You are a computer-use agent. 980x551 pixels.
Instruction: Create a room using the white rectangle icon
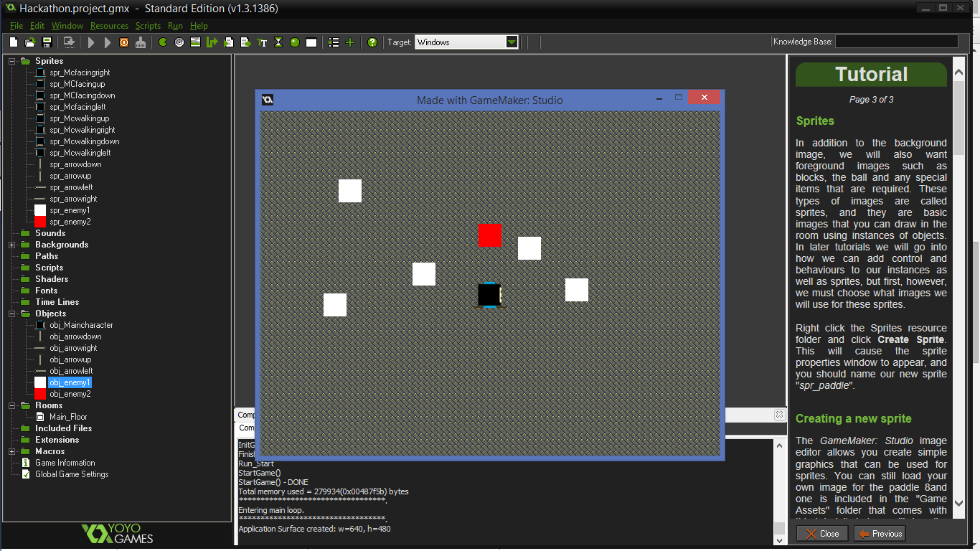pos(311,42)
